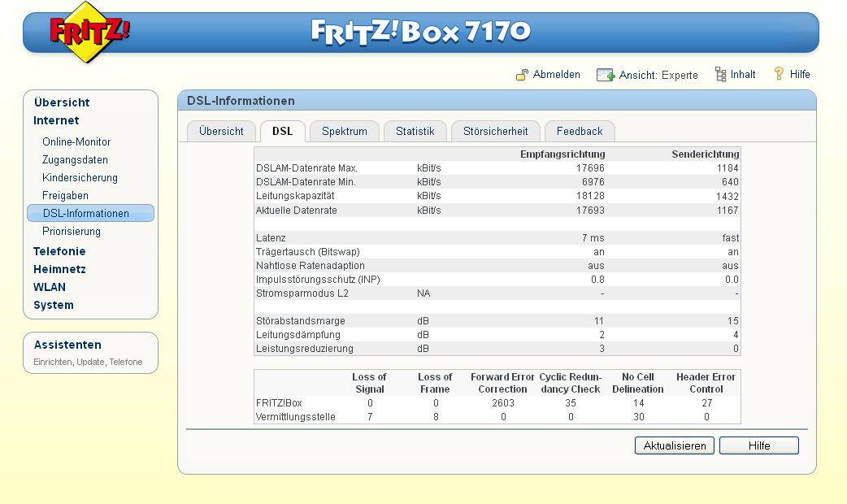Screen dimensions: 847x504
Task: Click the 'Cyclic Redundancy Check' column header
Action: point(571,383)
